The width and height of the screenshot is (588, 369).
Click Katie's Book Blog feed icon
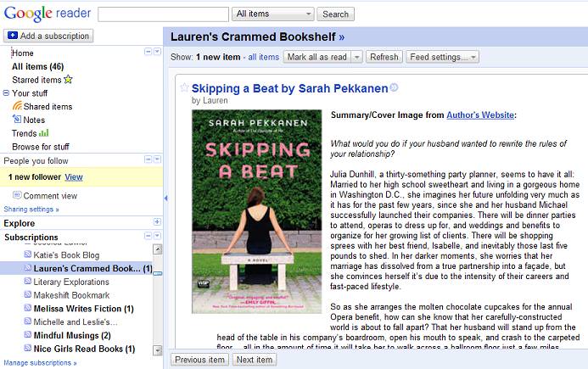tap(28, 254)
